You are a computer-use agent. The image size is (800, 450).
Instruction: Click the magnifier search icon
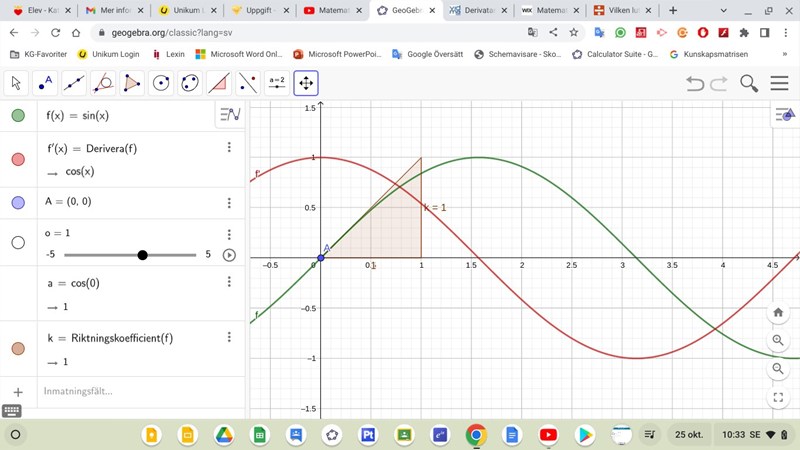pyautogui.click(x=749, y=84)
